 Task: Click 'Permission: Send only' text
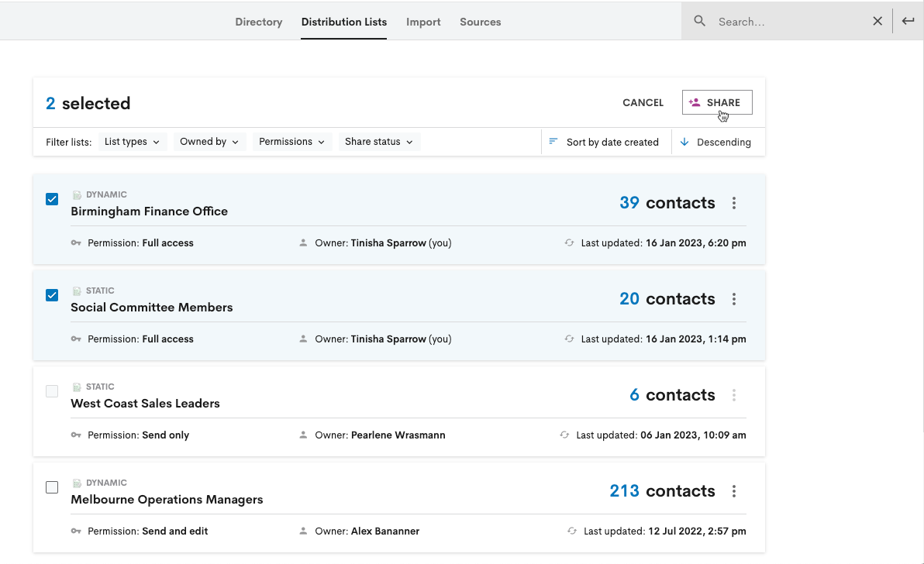[x=139, y=435]
